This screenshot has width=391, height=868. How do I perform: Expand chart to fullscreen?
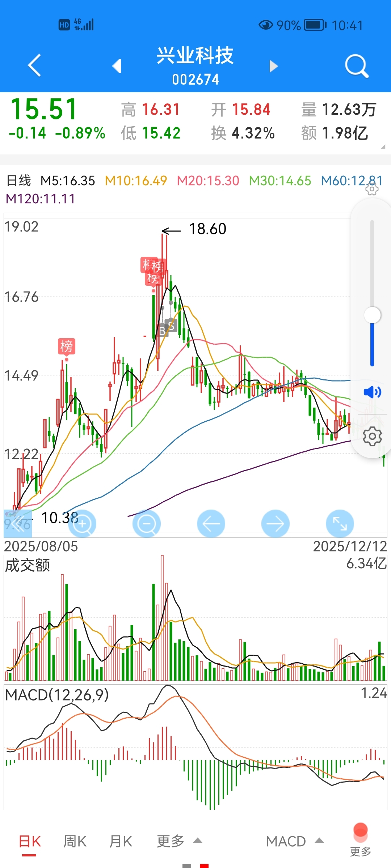click(340, 523)
